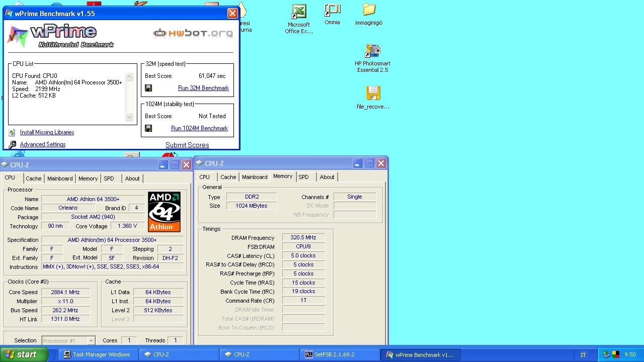Switch to Cache tab in right CPU-Z window
The width and height of the screenshot is (644, 362).
[228, 177]
